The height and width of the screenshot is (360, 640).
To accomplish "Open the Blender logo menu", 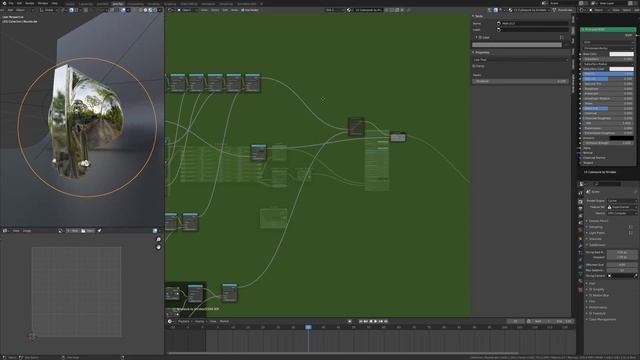I will (x=3, y=3).
